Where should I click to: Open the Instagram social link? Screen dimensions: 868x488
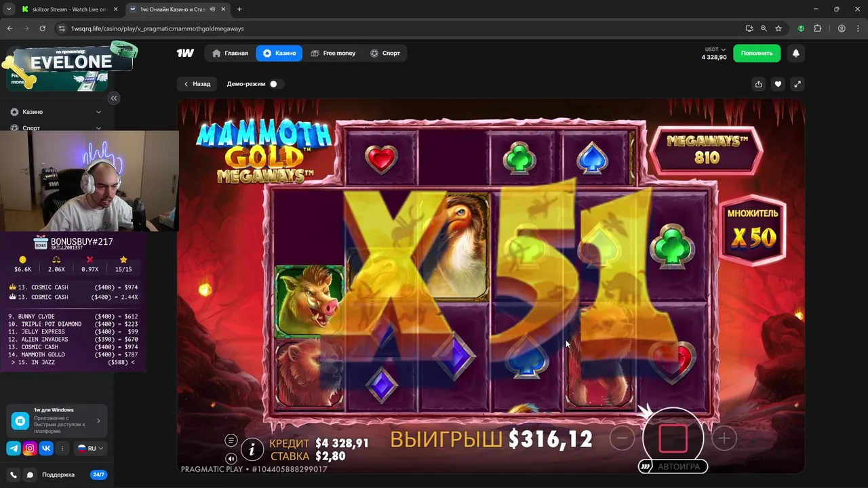pos(30,448)
